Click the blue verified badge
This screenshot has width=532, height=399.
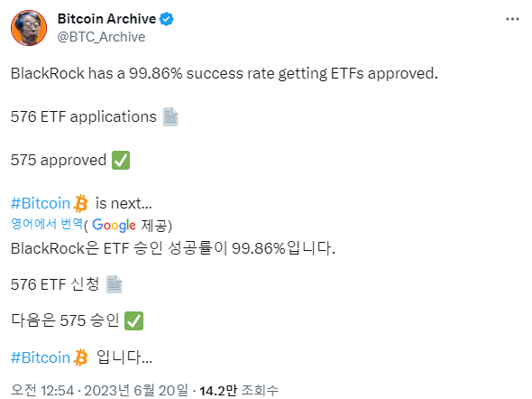pyautogui.click(x=167, y=19)
